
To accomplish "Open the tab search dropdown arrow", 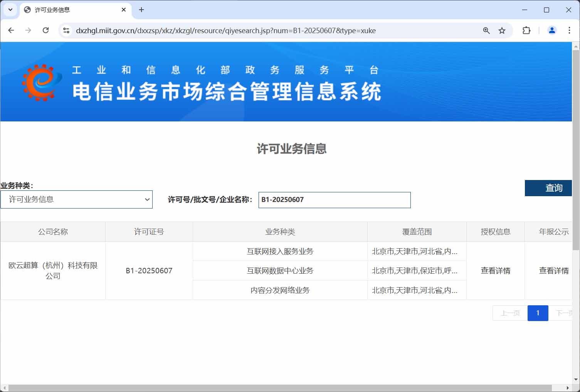I will pyautogui.click(x=10, y=10).
